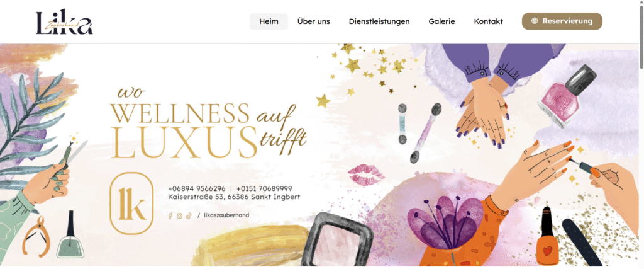Click the phone number +06894 9566296

[197, 188]
